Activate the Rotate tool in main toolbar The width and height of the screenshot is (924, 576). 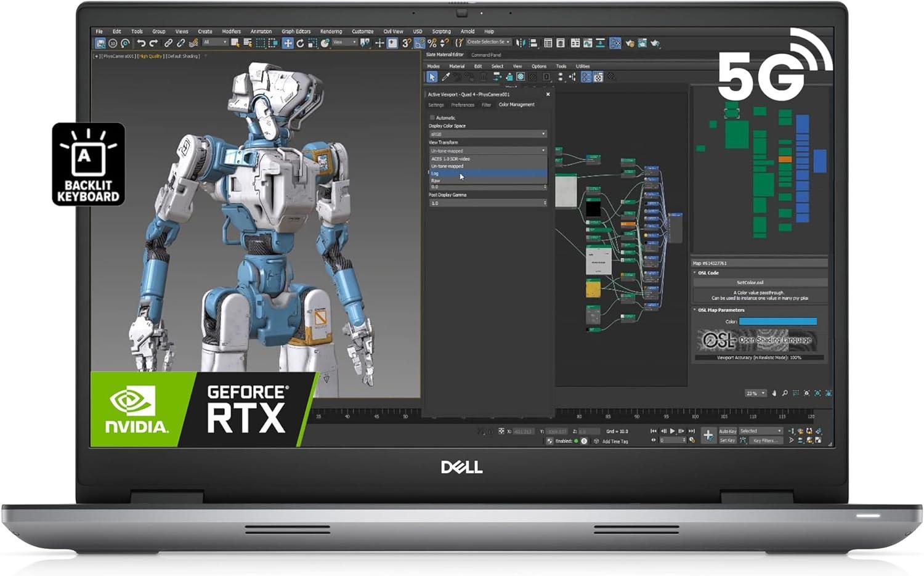click(300, 43)
